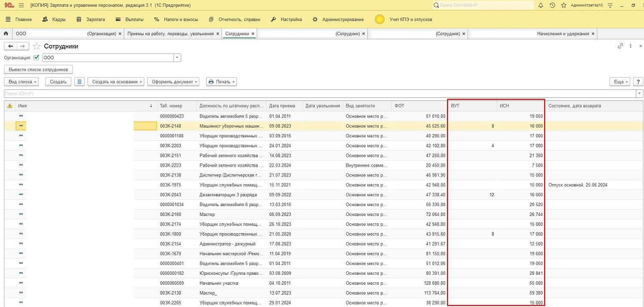Sort by the ФОТ column header

pyautogui.click(x=419, y=106)
